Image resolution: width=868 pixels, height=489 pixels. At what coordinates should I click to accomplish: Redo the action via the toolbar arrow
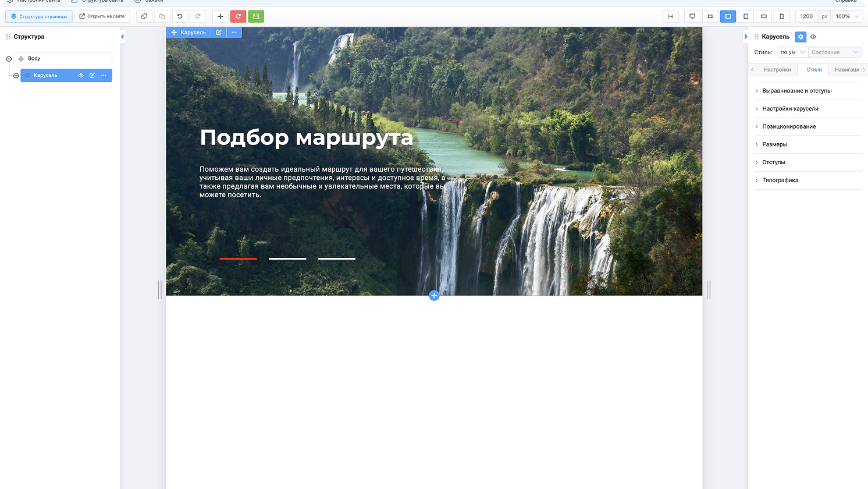[198, 16]
